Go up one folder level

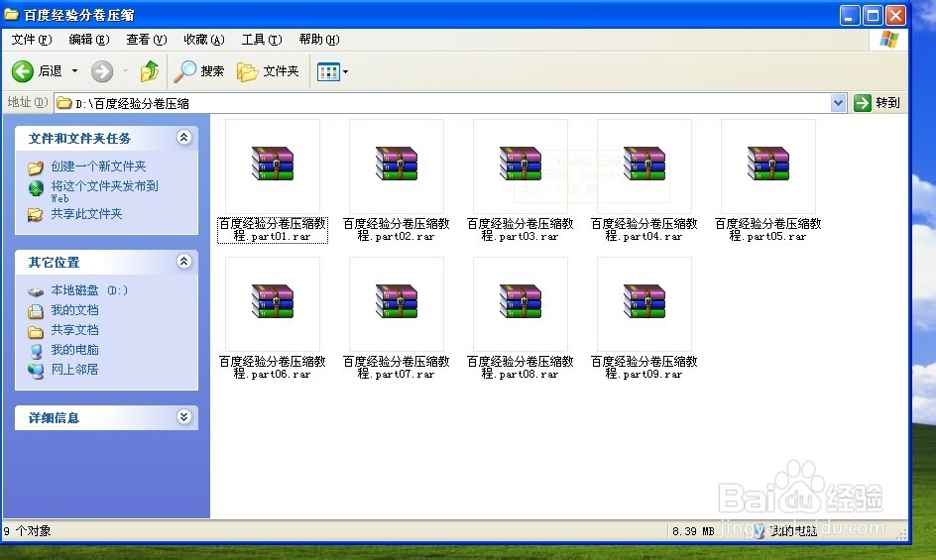click(150, 71)
